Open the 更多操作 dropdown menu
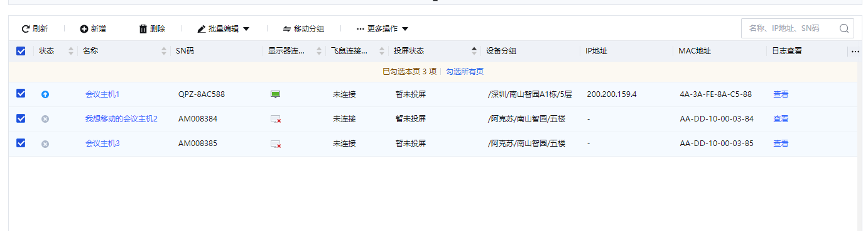The image size is (868, 231). point(382,29)
